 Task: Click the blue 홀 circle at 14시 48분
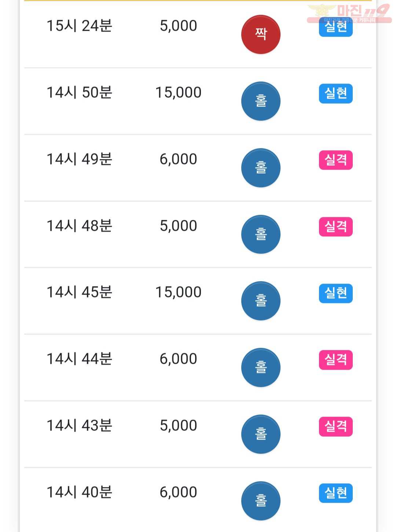tap(261, 234)
